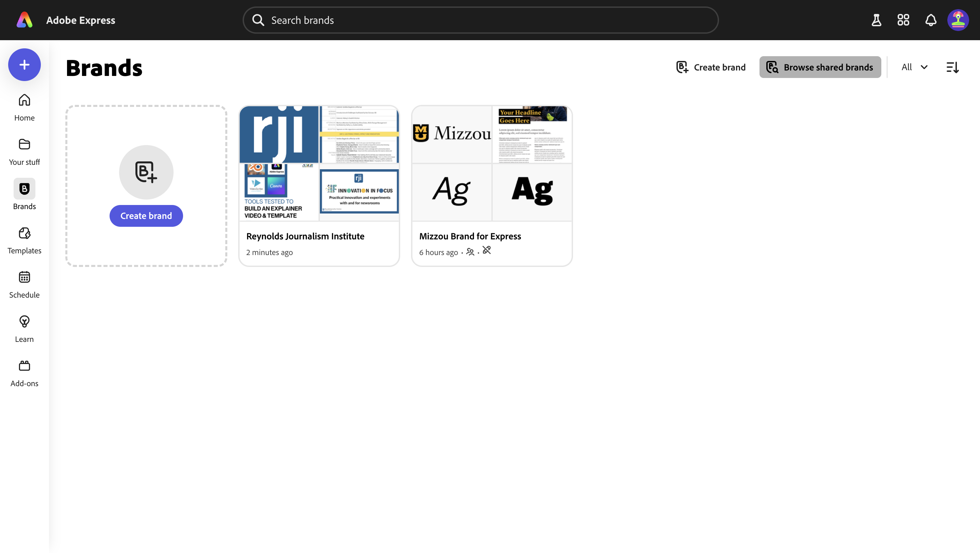
Task: Click the Create brand button at top right
Action: pyautogui.click(x=710, y=67)
